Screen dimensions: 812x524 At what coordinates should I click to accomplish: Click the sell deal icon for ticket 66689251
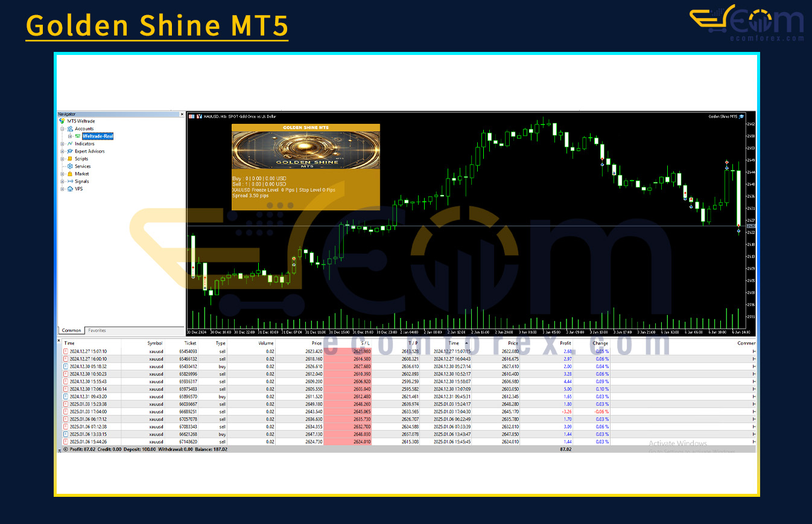tap(66, 412)
